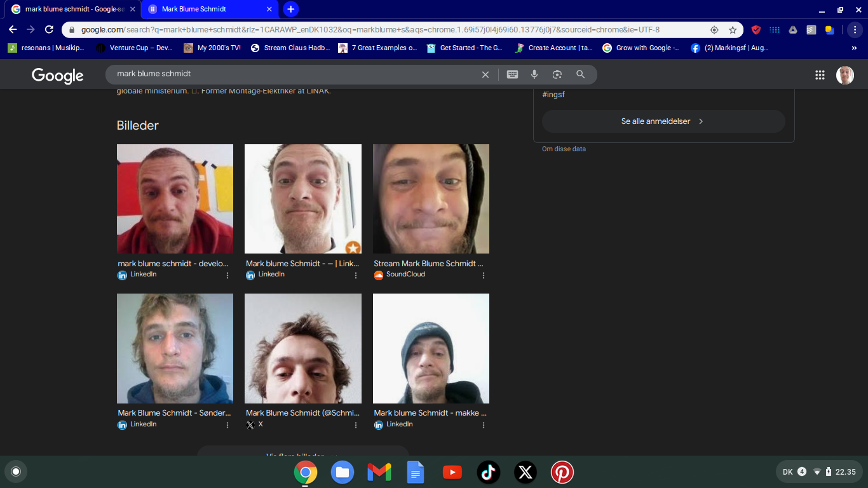Open the grey triangle extension
The width and height of the screenshot is (868, 488).
coord(793,30)
